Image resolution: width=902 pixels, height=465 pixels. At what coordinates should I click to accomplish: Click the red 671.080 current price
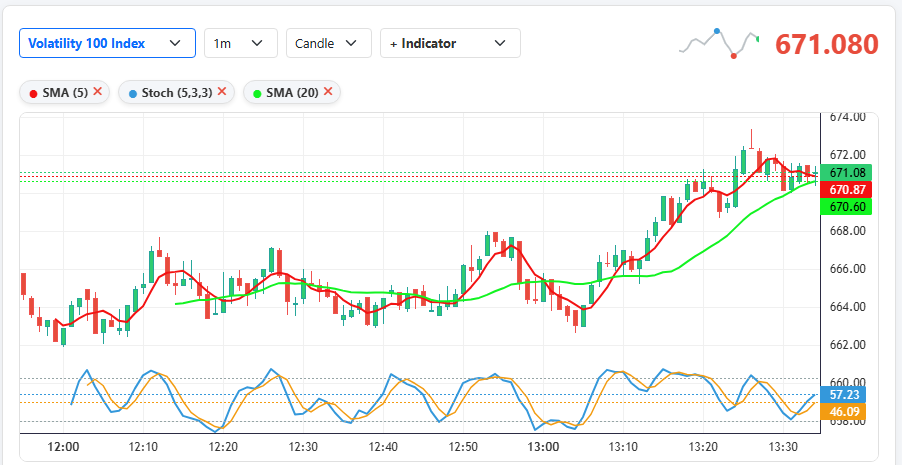point(827,44)
